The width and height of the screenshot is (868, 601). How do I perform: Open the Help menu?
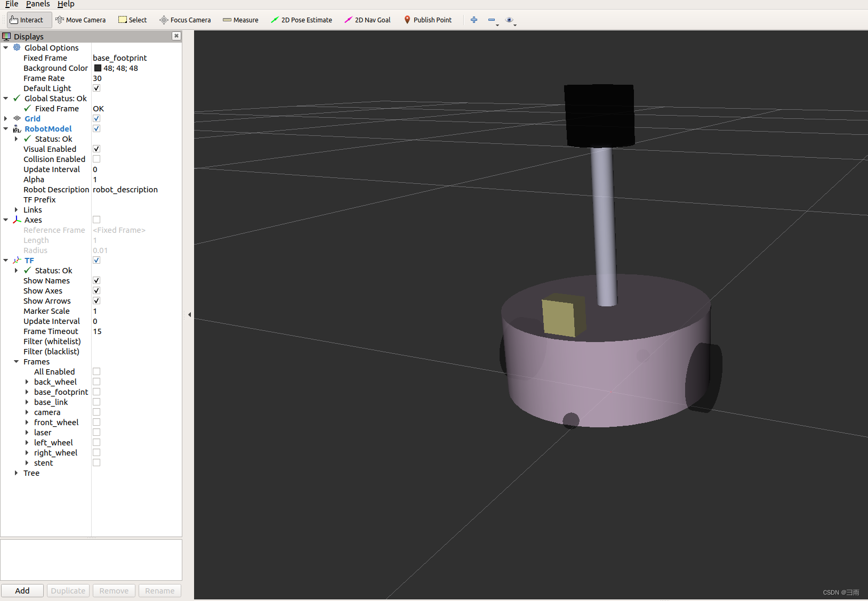pyautogui.click(x=66, y=4)
